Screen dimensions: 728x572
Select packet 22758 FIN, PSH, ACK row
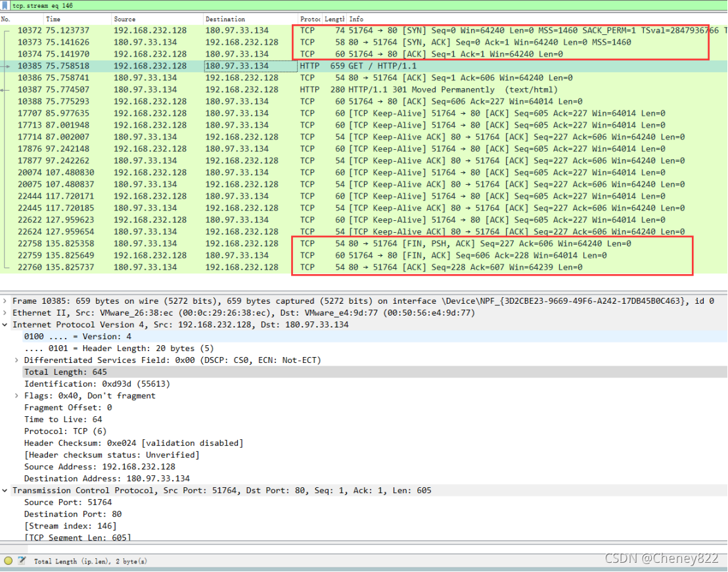363,244
